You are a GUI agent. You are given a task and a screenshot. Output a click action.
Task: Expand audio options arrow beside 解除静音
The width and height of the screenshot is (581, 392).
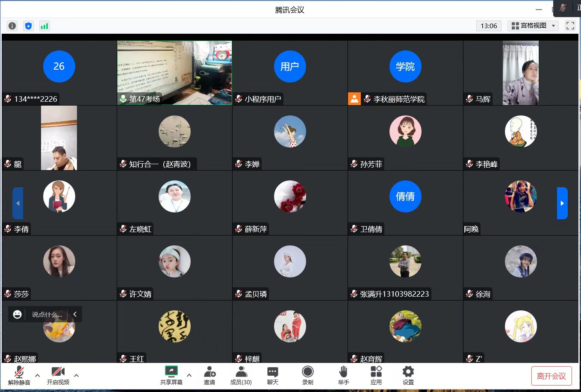(x=37, y=375)
